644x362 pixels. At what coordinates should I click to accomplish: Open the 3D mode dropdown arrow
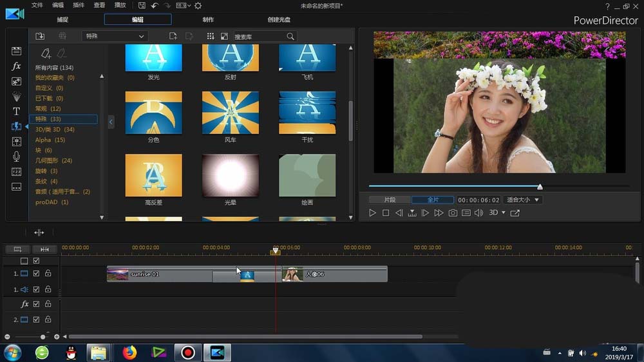pos(502,213)
